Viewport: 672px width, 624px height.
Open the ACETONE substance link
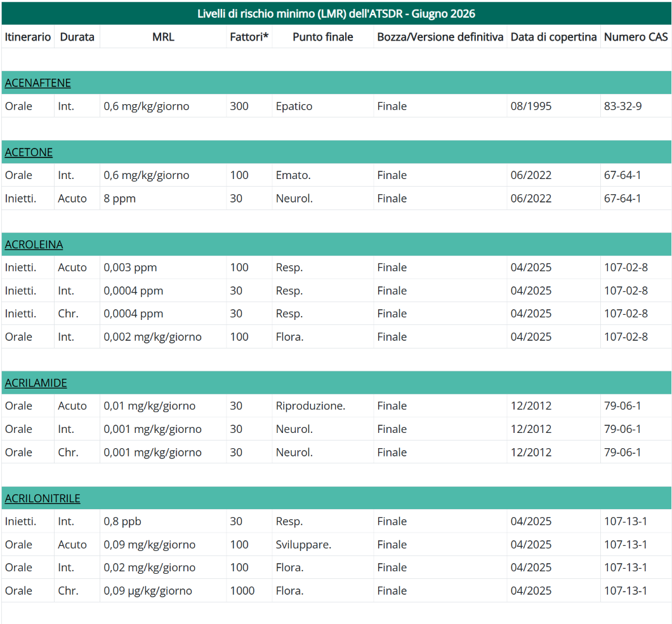[29, 152]
